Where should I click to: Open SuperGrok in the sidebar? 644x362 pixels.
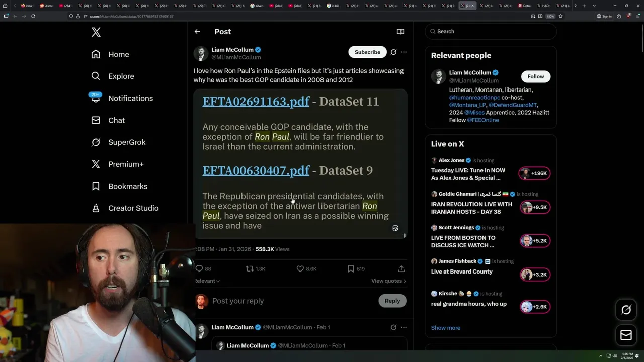point(118,142)
